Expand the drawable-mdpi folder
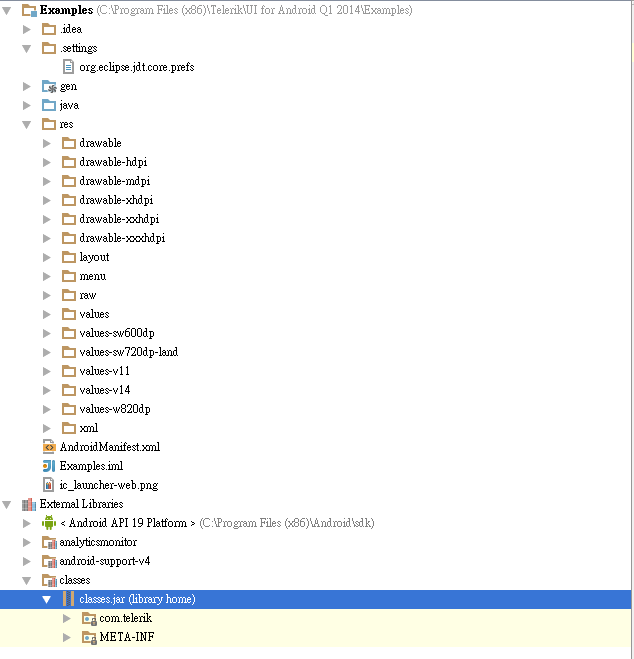The image size is (634, 659). click(x=47, y=181)
